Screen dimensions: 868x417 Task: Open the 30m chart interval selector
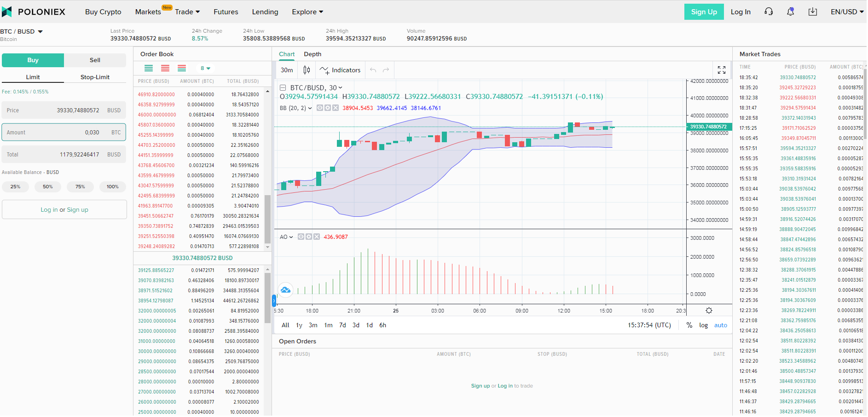(287, 70)
